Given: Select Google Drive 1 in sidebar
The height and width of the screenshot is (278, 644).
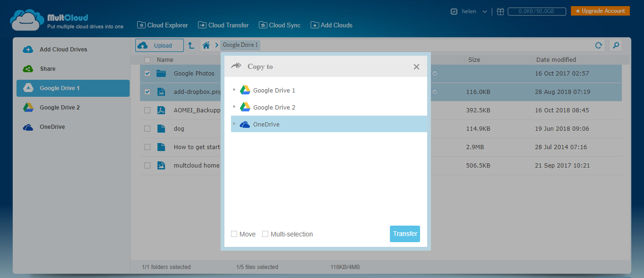Looking at the screenshot, I should tap(73, 88).
